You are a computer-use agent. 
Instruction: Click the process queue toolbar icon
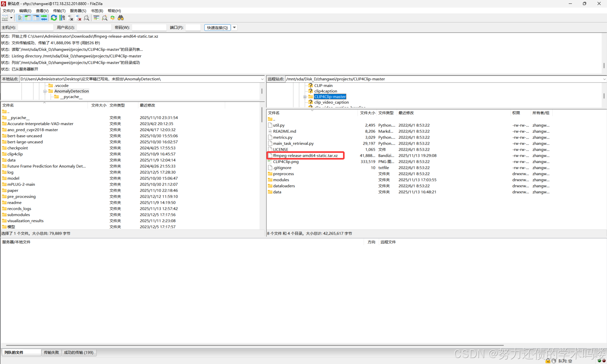62,18
